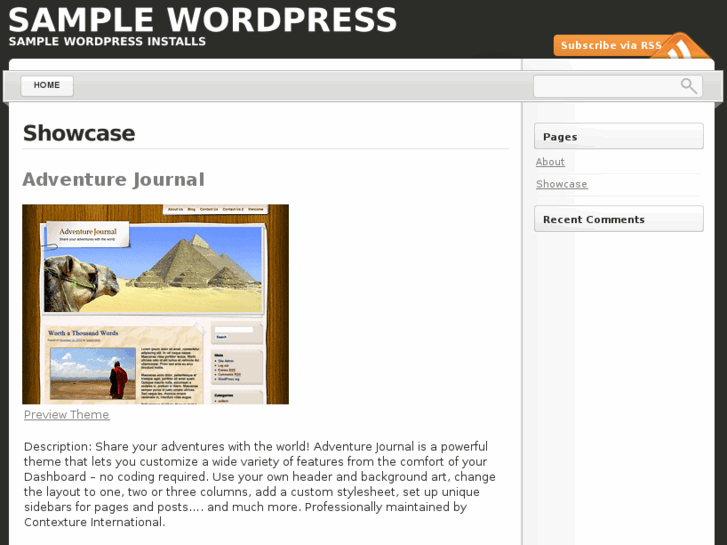Click the Adventure Journal heading

point(114,180)
